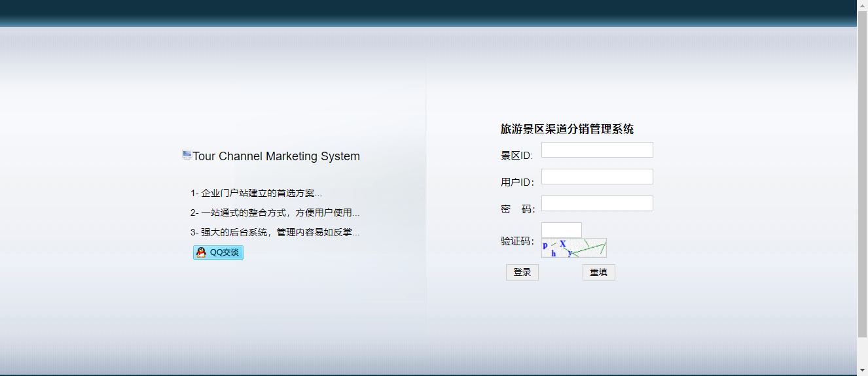Click the Tour Channel Marketing System title

tap(276, 156)
